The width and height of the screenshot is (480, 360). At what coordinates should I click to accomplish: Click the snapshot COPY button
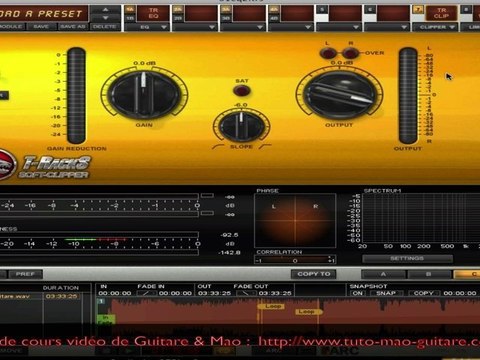coord(423,293)
